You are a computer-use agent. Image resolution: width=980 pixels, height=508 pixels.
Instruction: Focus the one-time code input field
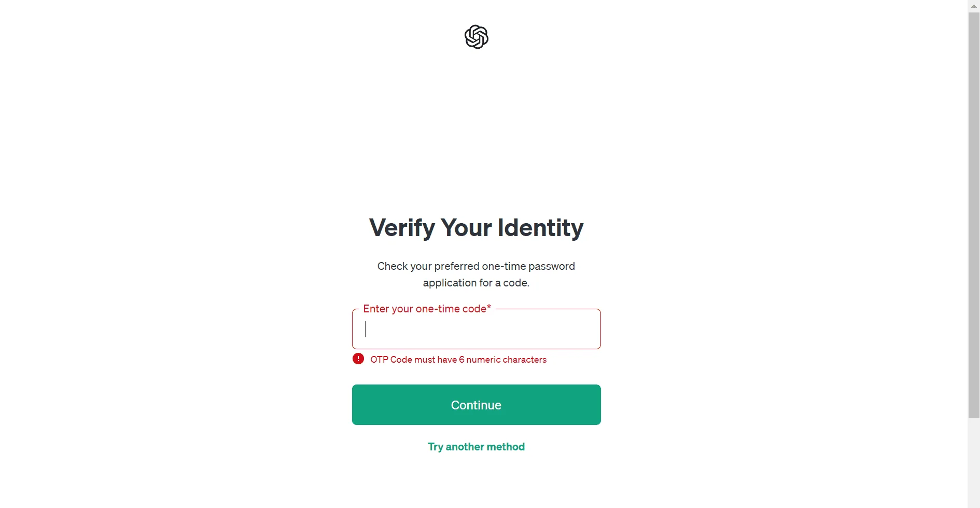476,329
